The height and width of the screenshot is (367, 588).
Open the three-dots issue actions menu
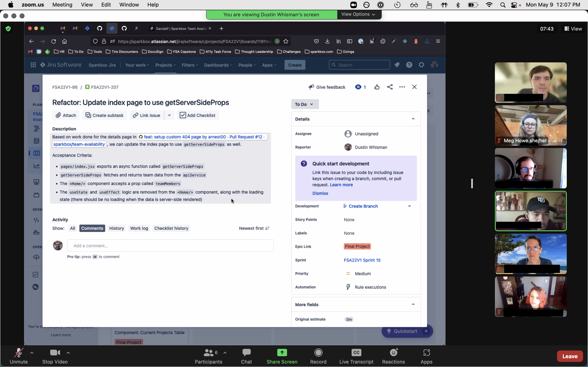click(x=402, y=87)
